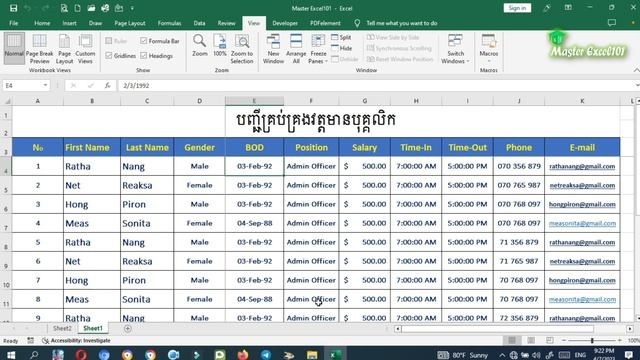Click the select-all corner of the grid
The width and height of the screenshot is (640, 360).
[x=6, y=100]
